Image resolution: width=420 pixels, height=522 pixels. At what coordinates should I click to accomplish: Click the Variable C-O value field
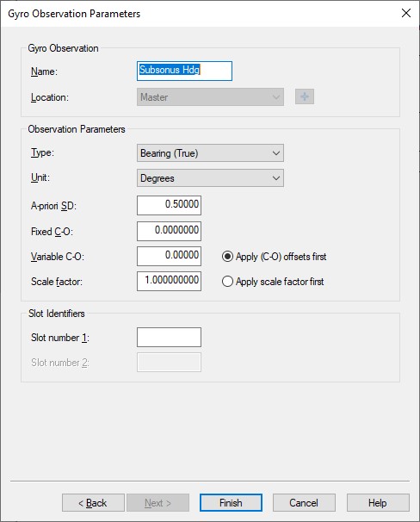169,256
